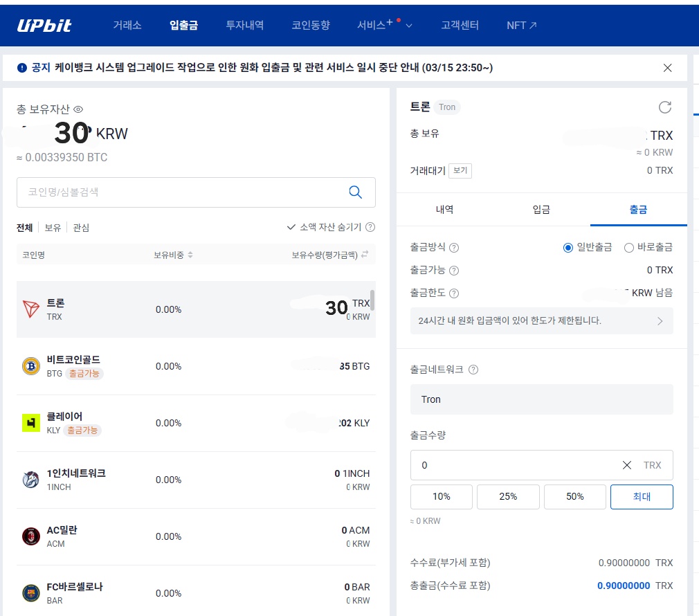
Task: Close the notice banner
Action: pyautogui.click(x=667, y=68)
